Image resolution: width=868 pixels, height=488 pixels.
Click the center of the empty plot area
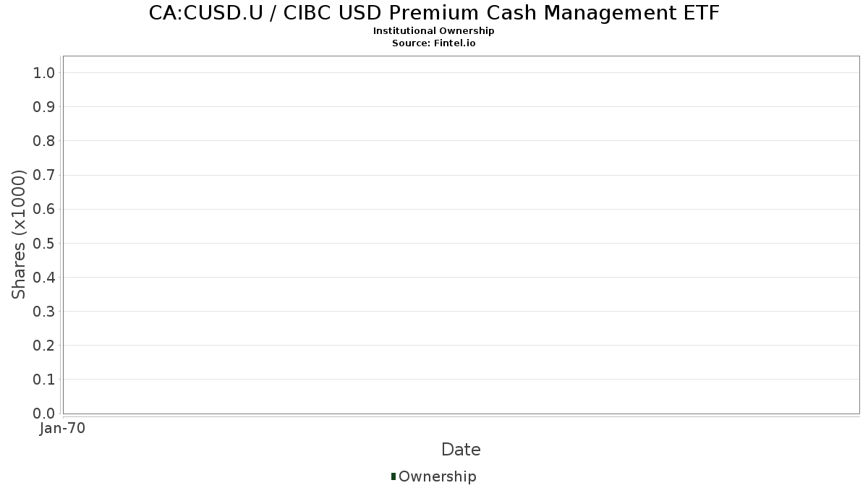(x=461, y=234)
